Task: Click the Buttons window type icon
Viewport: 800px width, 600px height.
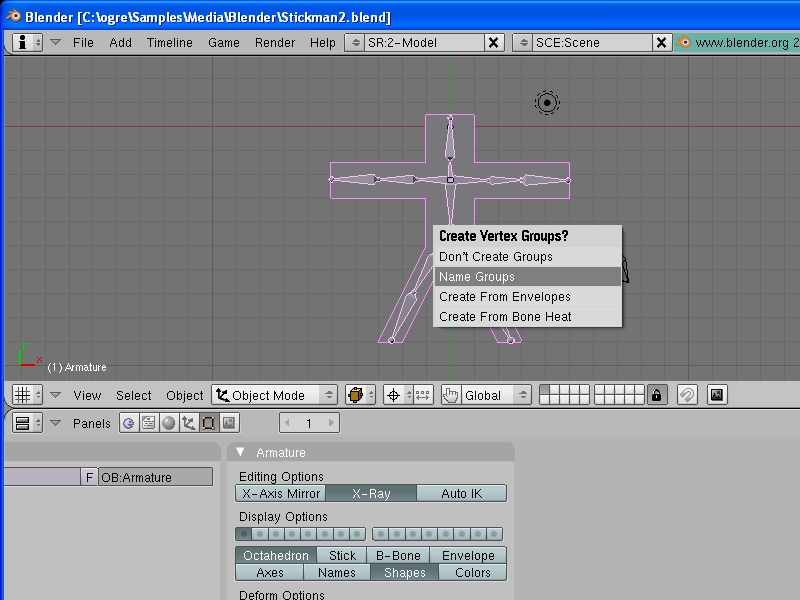Action: click(x=27, y=423)
